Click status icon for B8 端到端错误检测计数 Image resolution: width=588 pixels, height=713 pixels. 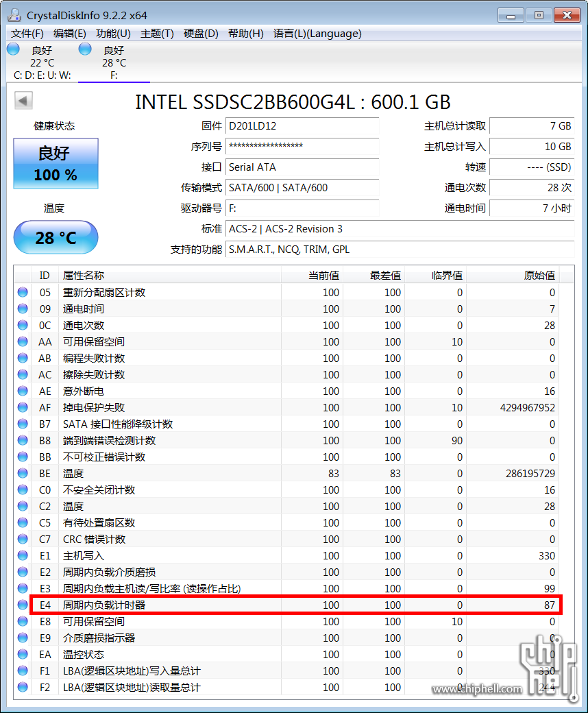tap(23, 439)
